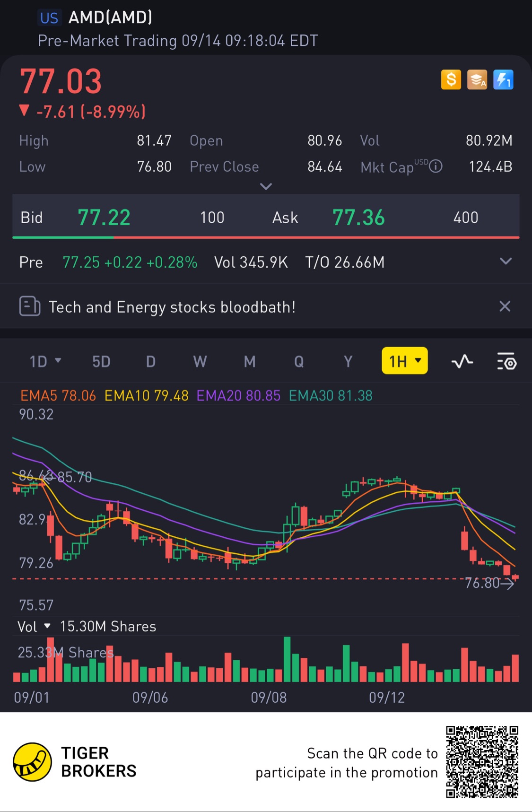Tap the Vol 80.92M value
Image resolution: width=532 pixels, height=812 pixels.
coord(489,140)
